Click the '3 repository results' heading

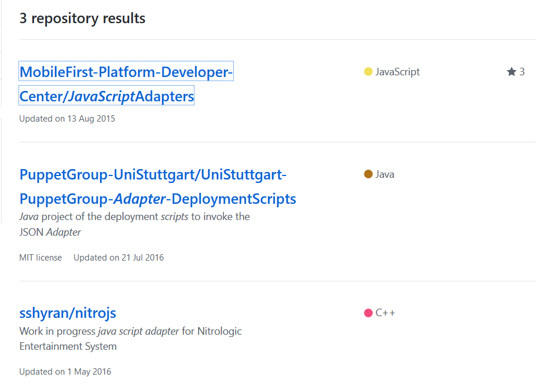(82, 19)
